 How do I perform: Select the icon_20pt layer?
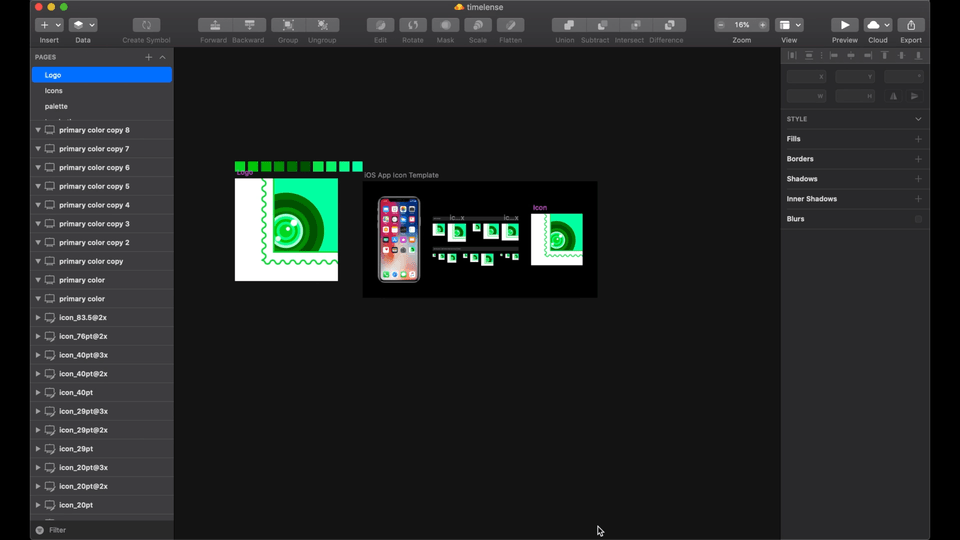102,505
